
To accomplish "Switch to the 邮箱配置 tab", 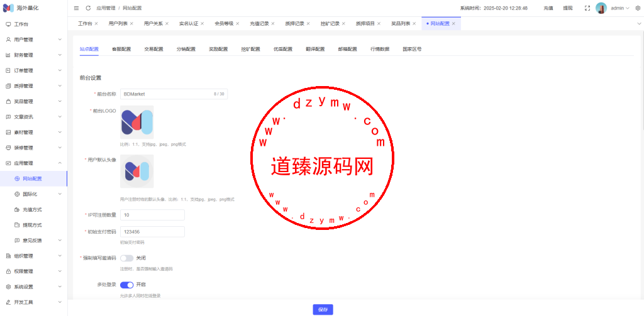I will click(x=347, y=49).
